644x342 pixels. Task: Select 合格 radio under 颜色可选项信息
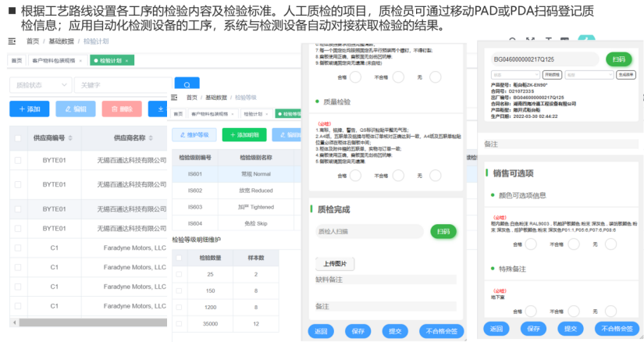[x=531, y=244]
